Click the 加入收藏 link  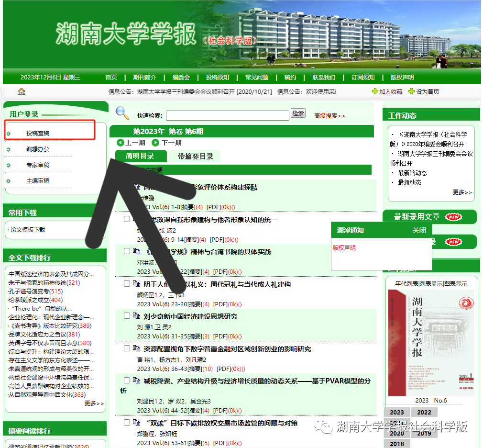pyautogui.click(x=391, y=91)
